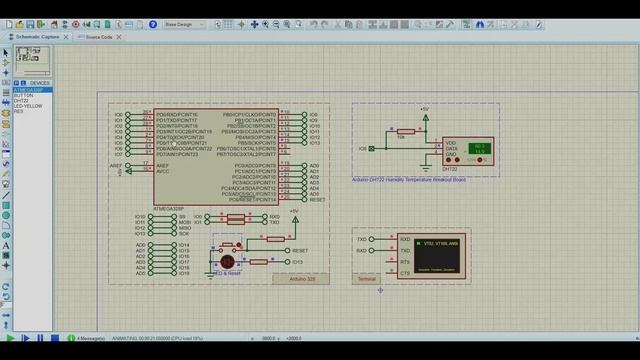The width and height of the screenshot is (640, 360).
Task: Click the Cut scissors icon in the toolbar
Action: pos(338,24)
